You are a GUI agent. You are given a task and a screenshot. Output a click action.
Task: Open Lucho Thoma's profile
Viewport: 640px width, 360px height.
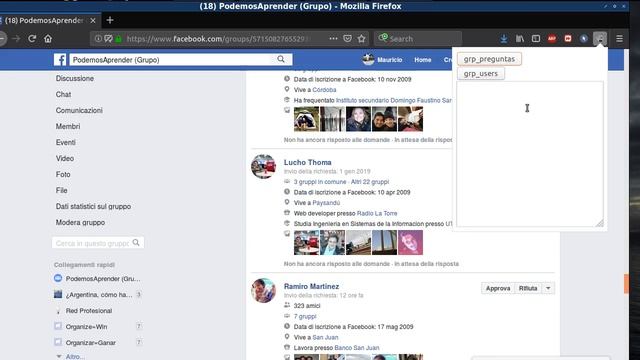click(x=307, y=162)
